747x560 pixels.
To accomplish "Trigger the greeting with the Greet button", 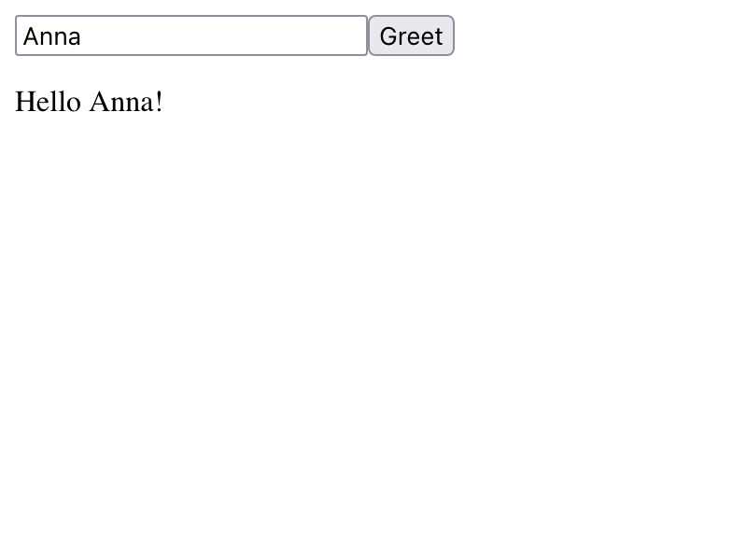I will tap(411, 35).
